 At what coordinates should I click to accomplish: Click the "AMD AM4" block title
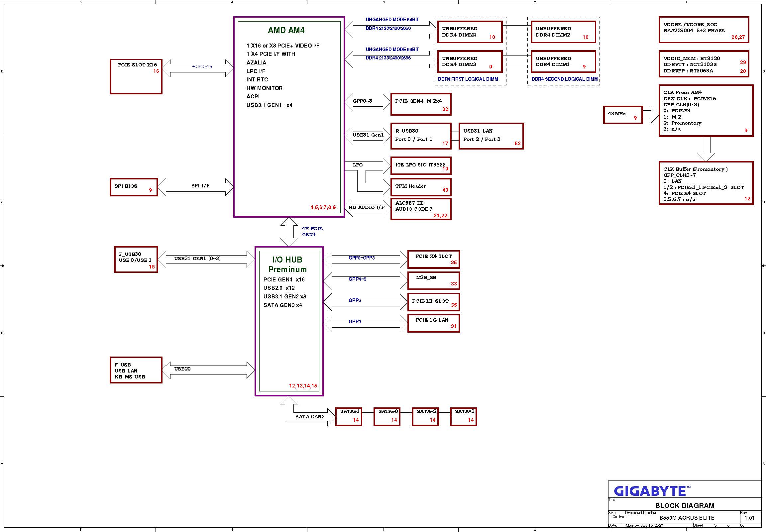pos(286,30)
